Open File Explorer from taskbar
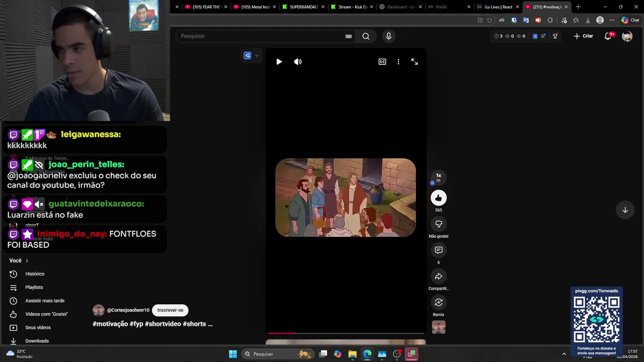The width and height of the screenshot is (644, 362). click(x=352, y=354)
